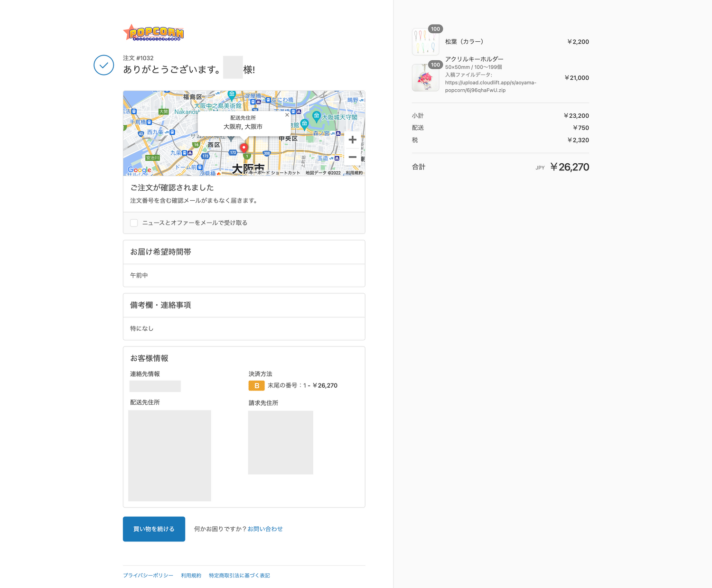Click 買い物を続ける button
This screenshot has height=588, width=712.
pyautogui.click(x=154, y=529)
